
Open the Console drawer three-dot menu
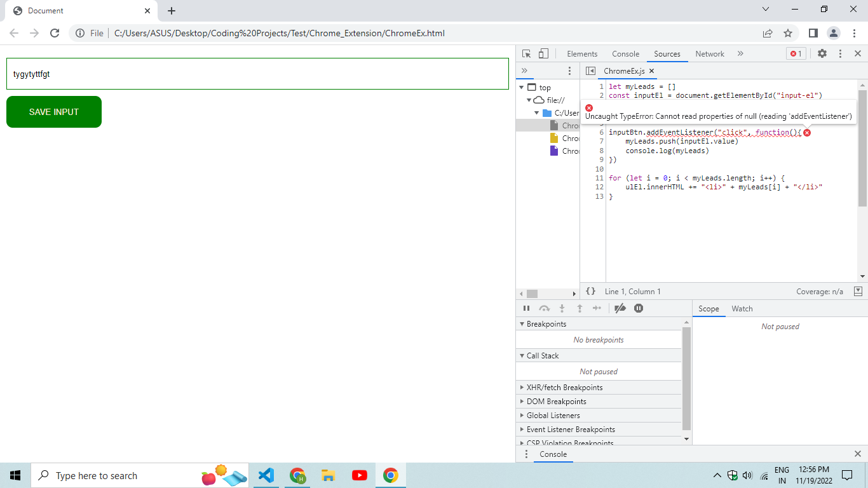(x=526, y=454)
